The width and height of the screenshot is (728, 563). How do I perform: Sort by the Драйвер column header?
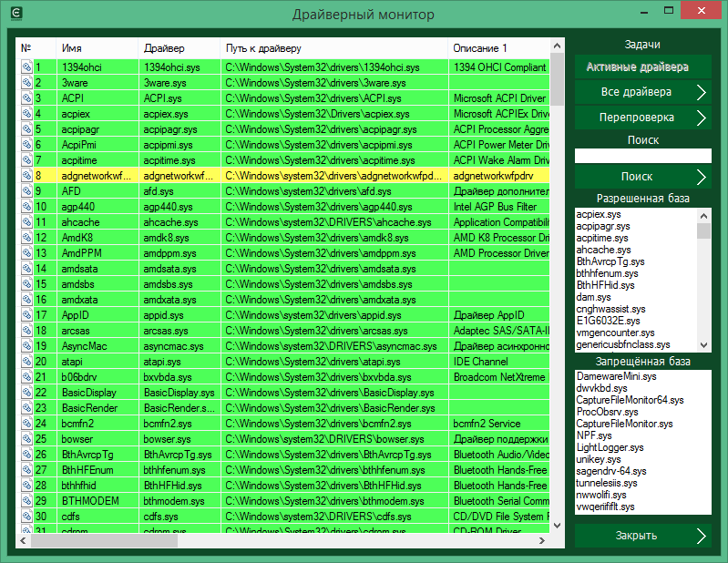[179, 48]
